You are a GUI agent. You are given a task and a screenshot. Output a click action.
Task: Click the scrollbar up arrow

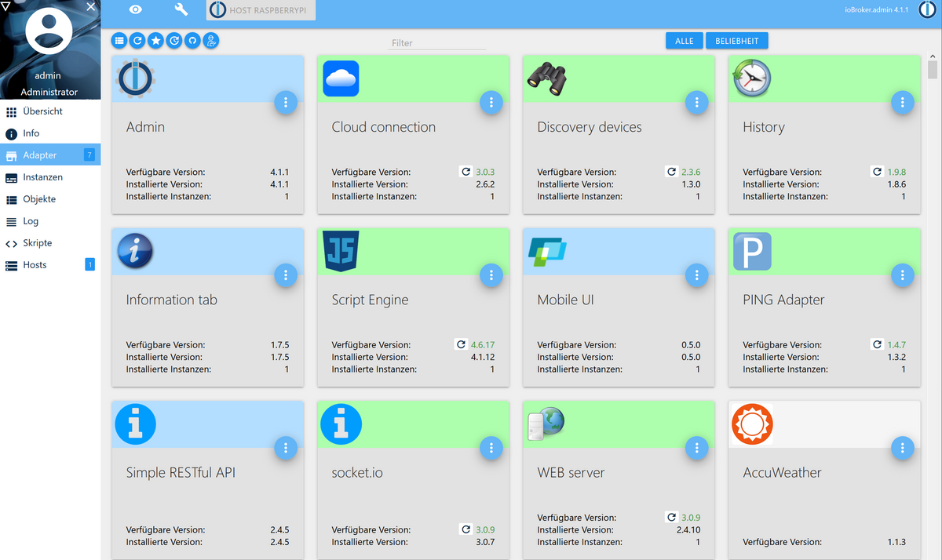coord(933,56)
